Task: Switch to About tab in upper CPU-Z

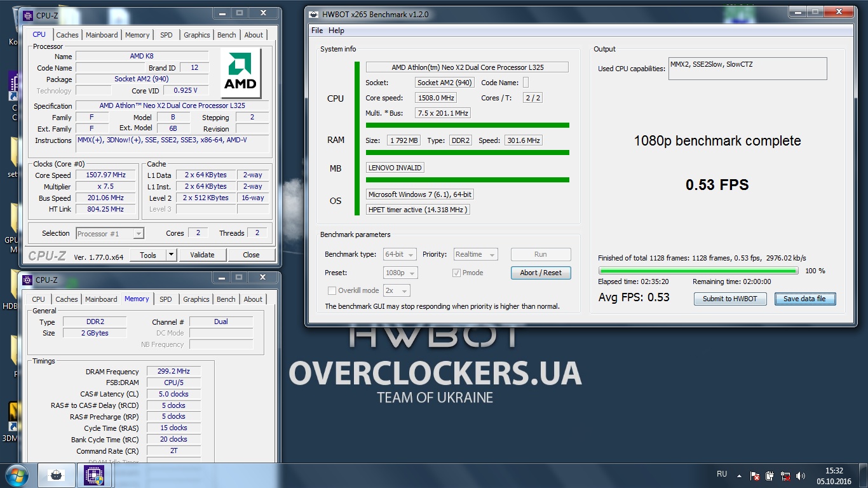Action: coord(254,35)
